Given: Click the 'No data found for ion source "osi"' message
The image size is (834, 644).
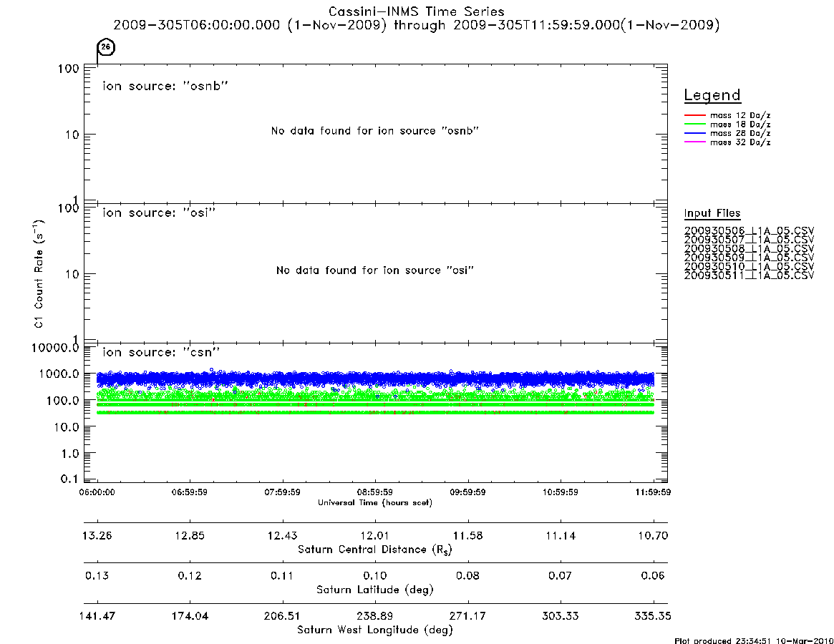Looking at the screenshot, I should click(x=375, y=270).
